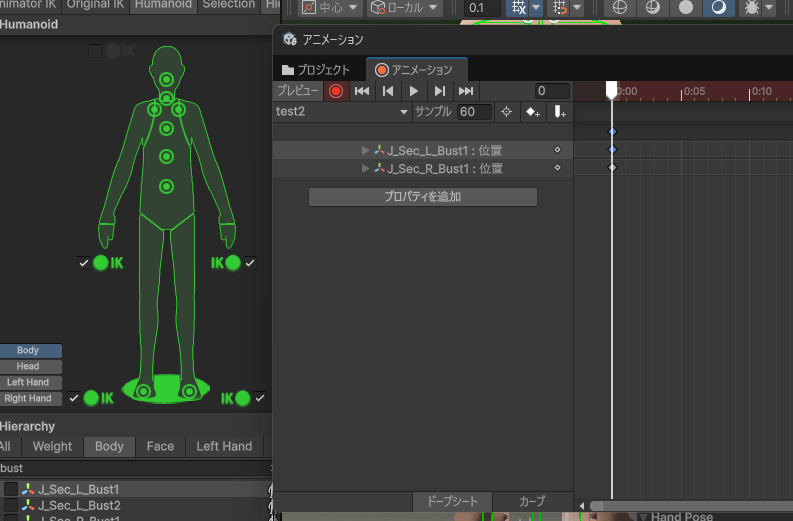Open the ローカル coordinate space dropdown

click(x=405, y=8)
